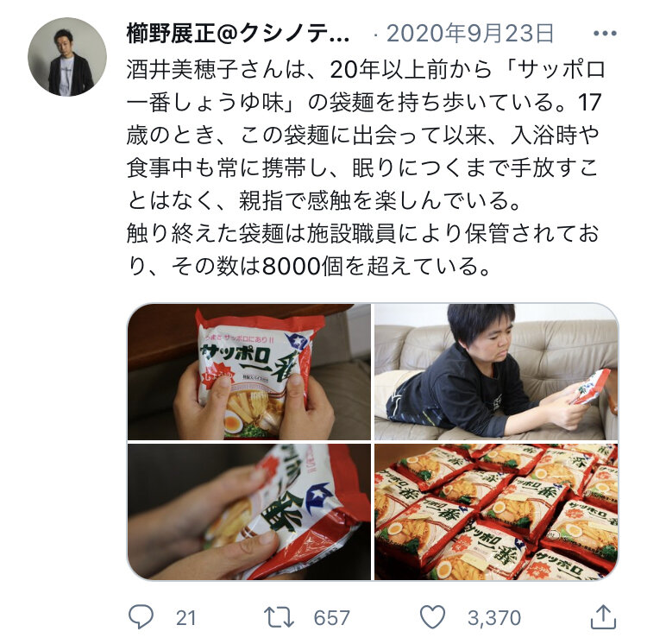
Task: Click the reply speech bubble icon
Action: pyautogui.click(x=141, y=616)
